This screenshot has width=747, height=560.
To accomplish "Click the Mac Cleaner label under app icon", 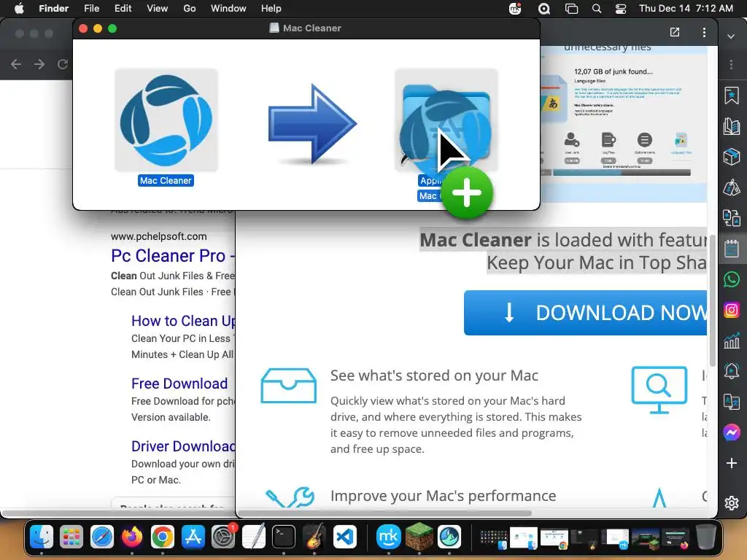I will tap(166, 181).
